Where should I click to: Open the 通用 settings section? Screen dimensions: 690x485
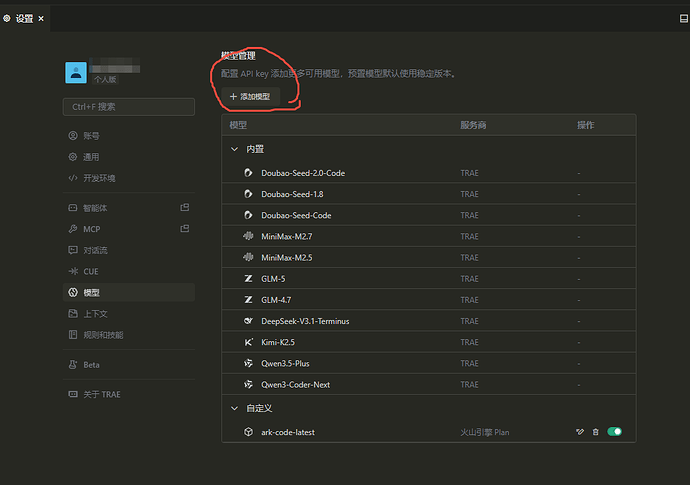pyautogui.click(x=129, y=157)
